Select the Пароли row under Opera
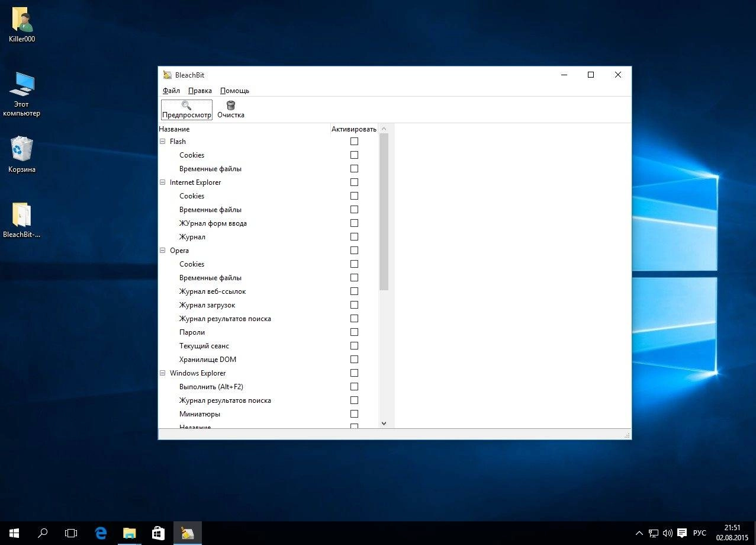The width and height of the screenshot is (756, 545). coord(268,332)
